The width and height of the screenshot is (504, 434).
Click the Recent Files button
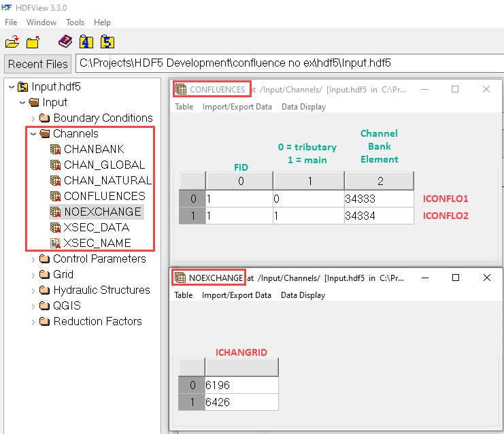point(38,64)
